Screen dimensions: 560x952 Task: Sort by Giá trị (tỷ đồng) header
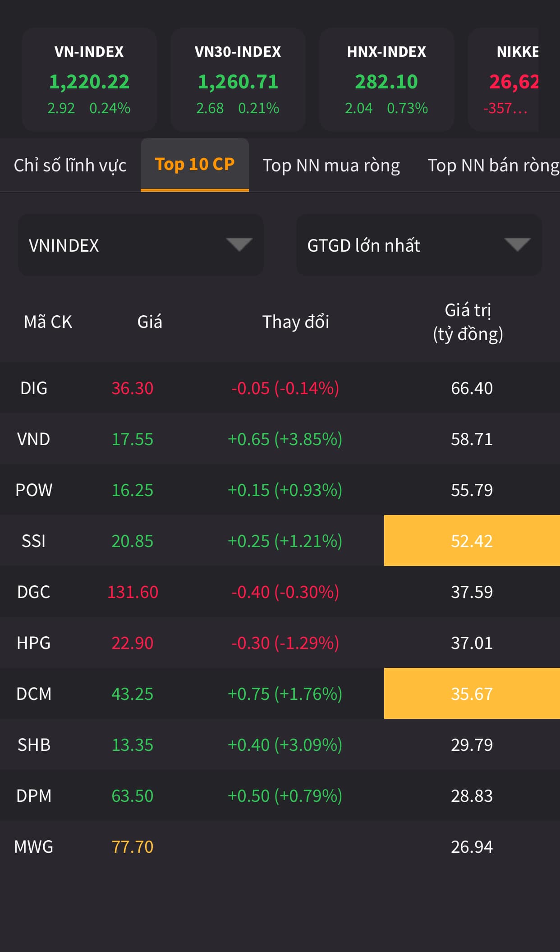(x=468, y=322)
